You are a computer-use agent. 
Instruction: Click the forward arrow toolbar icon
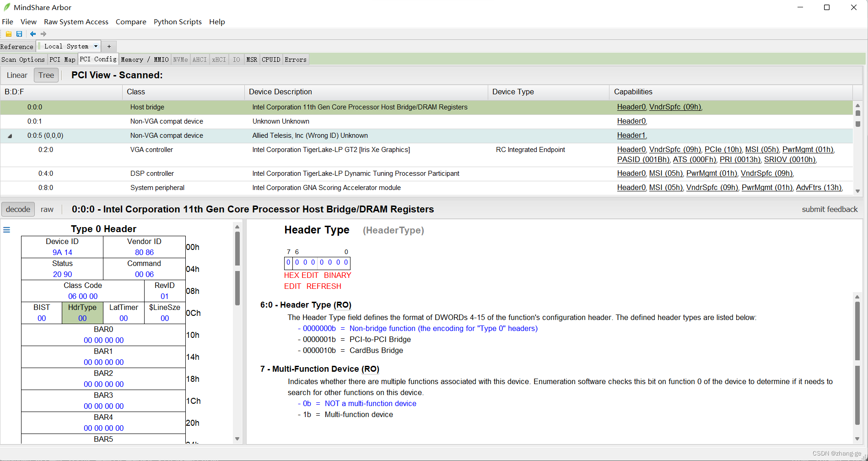(43, 34)
